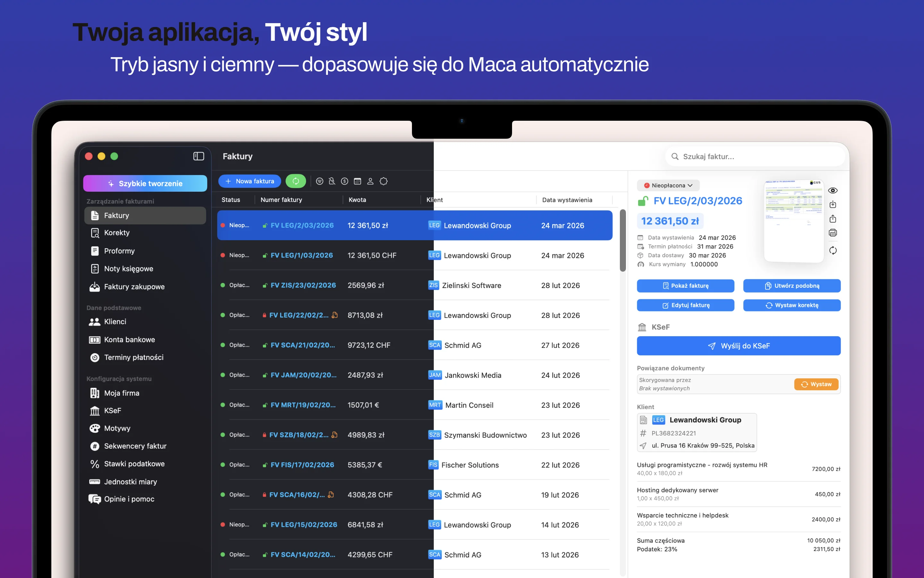
Task: Click the ZIS badge of Zielinski Software
Action: (x=433, y=285)
